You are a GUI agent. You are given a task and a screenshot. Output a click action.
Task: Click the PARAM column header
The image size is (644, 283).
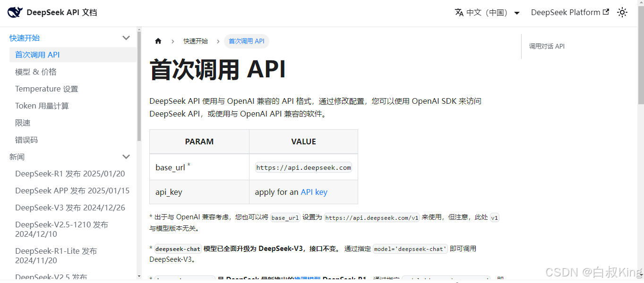pyautogui.click(x=199, y=141)
